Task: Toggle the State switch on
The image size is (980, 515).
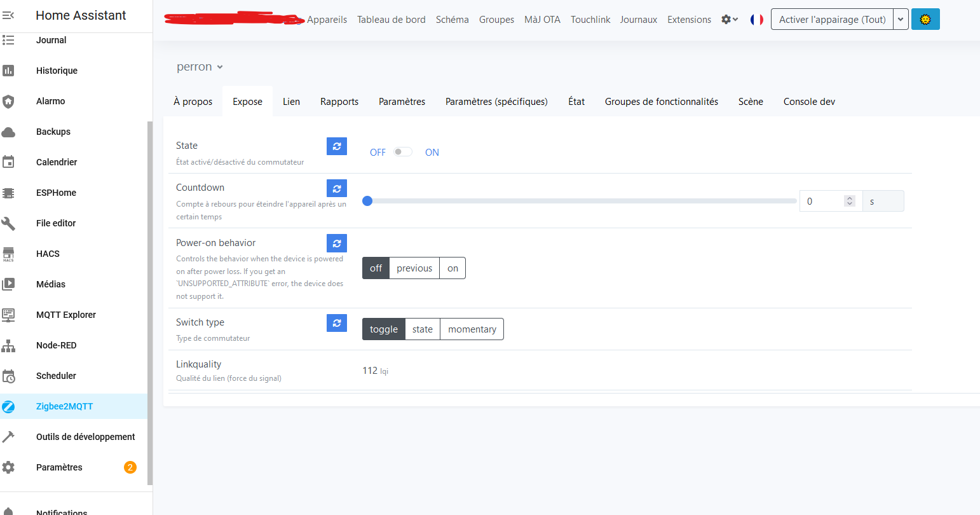Action: [403, 152]
